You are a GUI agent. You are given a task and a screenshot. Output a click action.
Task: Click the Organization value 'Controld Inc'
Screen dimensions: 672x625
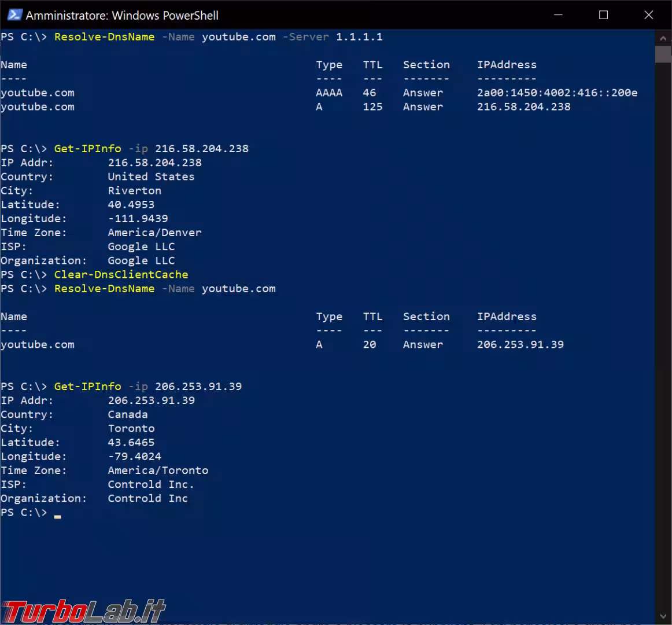coord(148,498)
